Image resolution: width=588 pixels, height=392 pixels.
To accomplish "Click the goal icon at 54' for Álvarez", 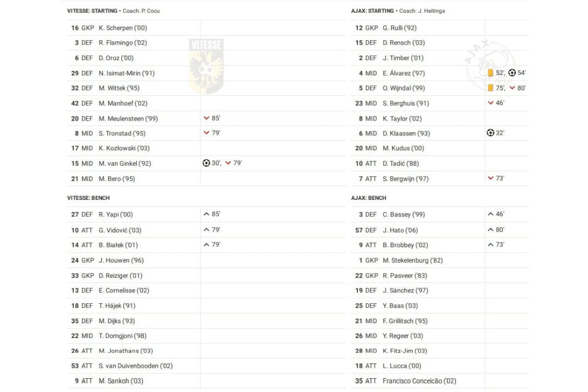I will click(x=512, y=73).
